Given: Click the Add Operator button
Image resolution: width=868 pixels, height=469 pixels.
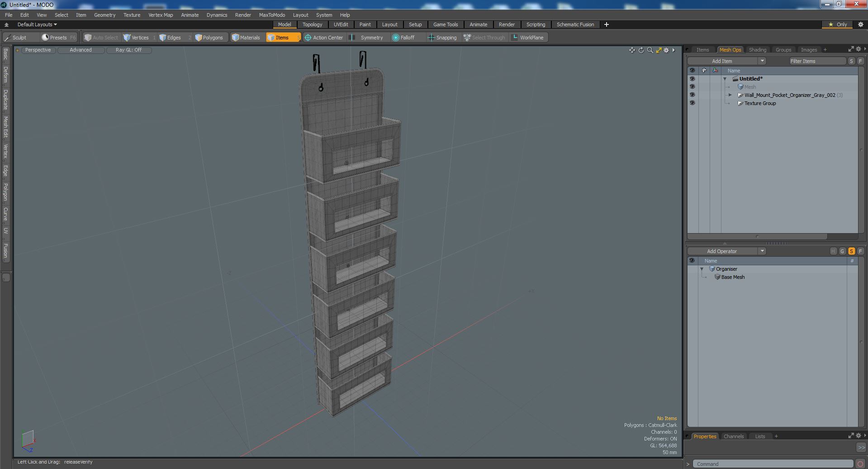Looking at the screenshot, I should click(722, 251).
